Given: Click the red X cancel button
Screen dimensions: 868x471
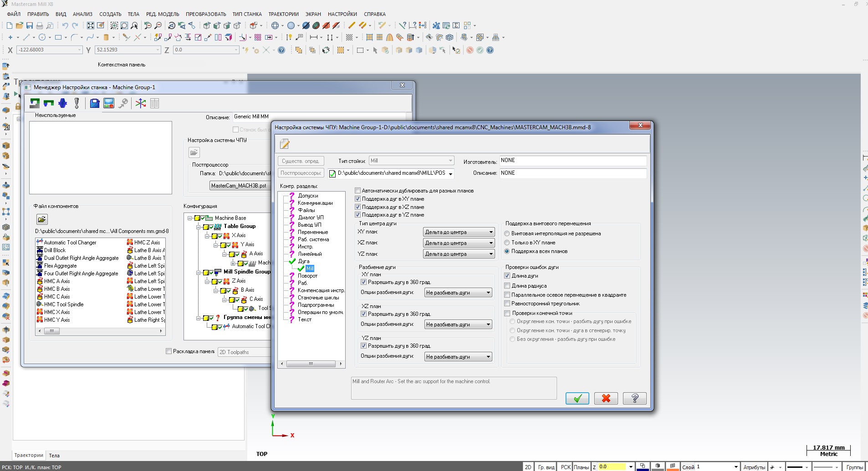Looking at the screenshot, I should [x=606, y=399].
